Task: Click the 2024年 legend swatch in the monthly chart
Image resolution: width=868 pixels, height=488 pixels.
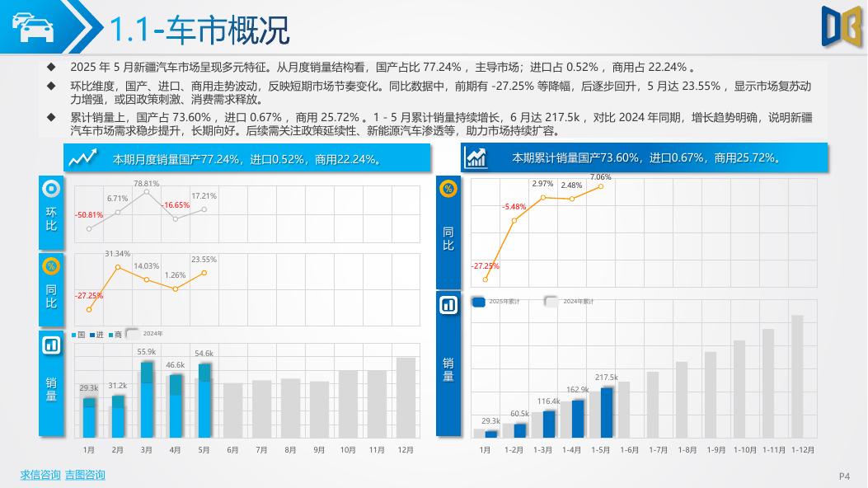Action: pos(133,333)
